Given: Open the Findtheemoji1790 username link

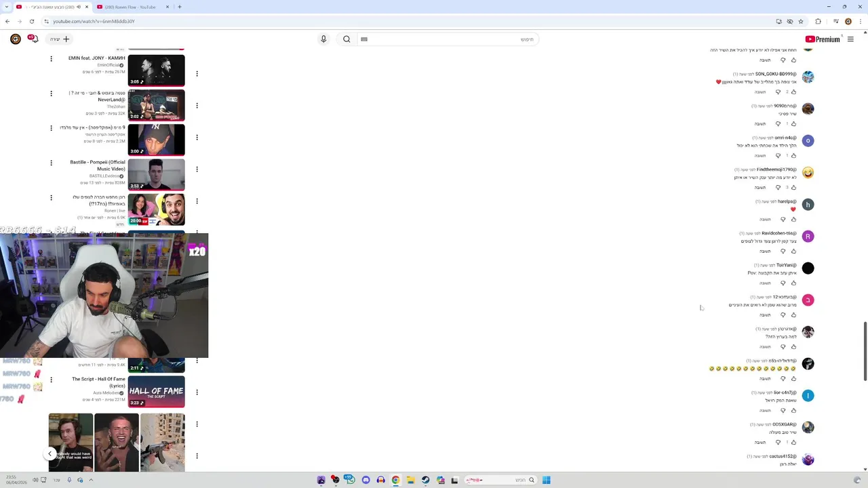Looking at the screenshot, I should point(776,169).
